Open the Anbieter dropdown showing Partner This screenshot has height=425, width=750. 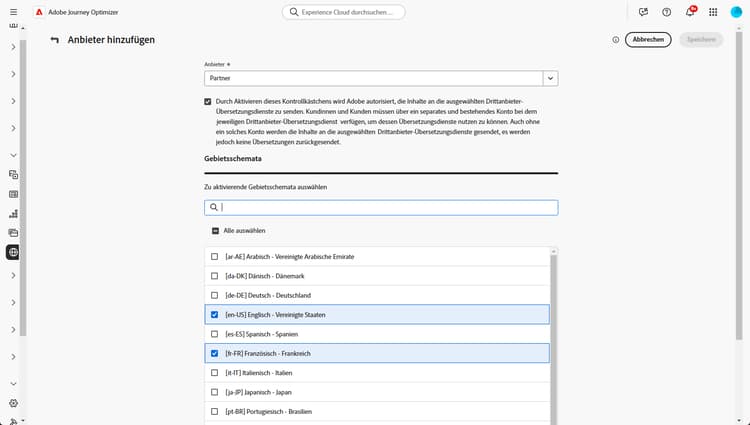549,77
